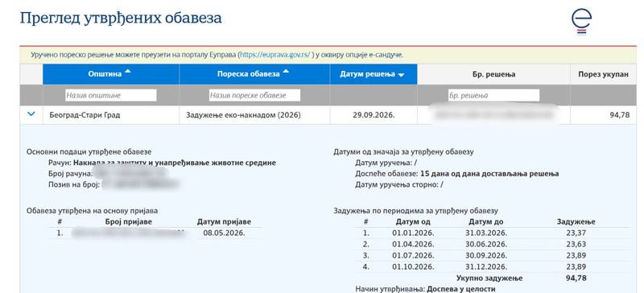Focus the Назив пореске обавезе filter field
This screenshot has height=293, width=644.
pyautogui.click(x=254, y=95)
